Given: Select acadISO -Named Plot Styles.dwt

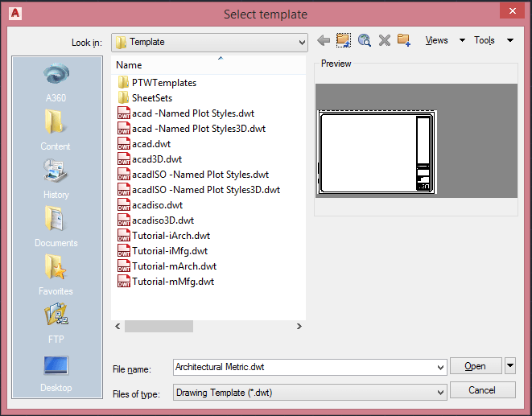Looking at the screenshot, I should point(193,174).
